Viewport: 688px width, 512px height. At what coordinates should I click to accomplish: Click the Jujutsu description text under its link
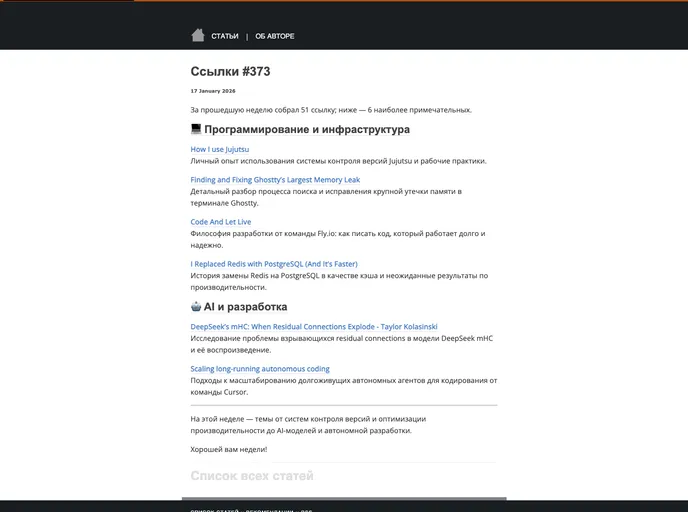click(338, 160)
